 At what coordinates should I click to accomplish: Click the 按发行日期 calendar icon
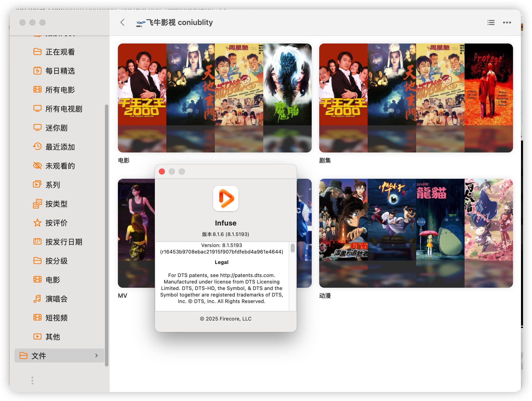(x=37, y=241)
